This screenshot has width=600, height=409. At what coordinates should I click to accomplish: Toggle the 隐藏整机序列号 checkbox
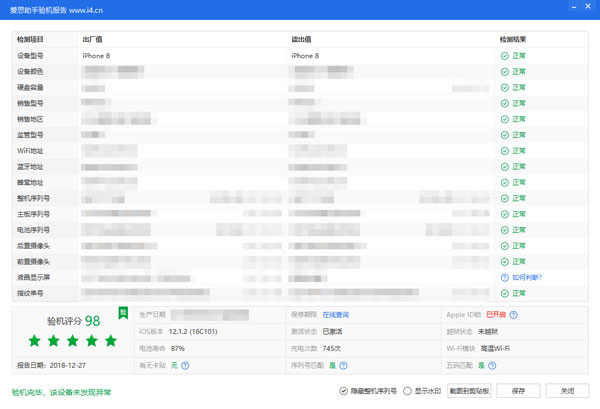coord(343,391)
